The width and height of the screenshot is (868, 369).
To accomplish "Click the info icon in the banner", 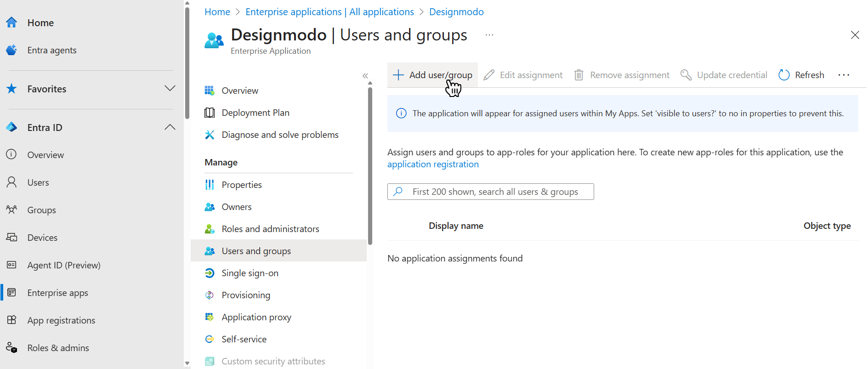I will pyautogui.click(x=401, y=114).
